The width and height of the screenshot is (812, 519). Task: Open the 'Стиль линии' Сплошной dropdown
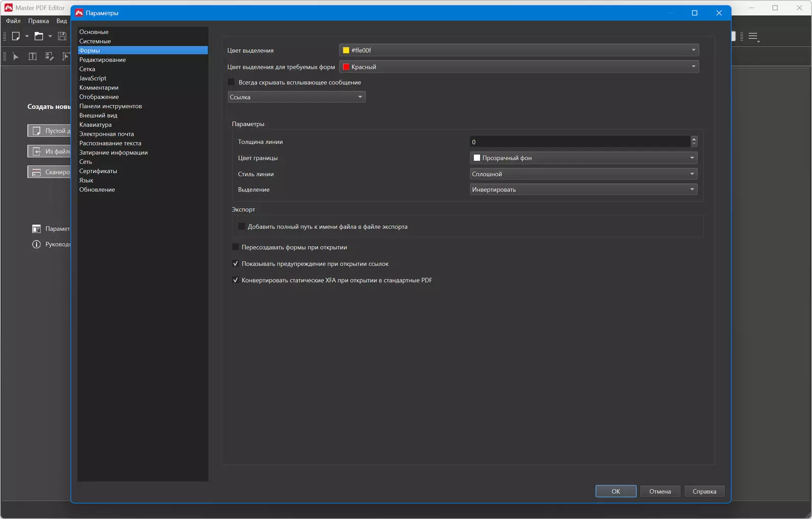pyautogui.click(x=583, y=174)
